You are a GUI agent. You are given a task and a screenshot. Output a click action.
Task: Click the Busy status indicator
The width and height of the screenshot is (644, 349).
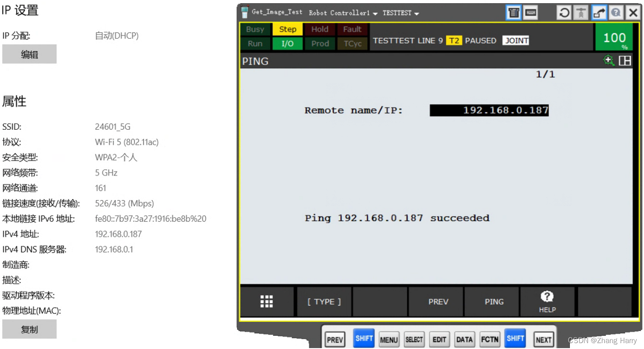[255, 29]
